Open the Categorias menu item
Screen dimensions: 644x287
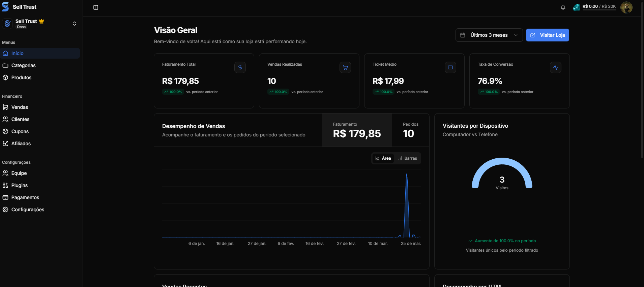point(40,65)
